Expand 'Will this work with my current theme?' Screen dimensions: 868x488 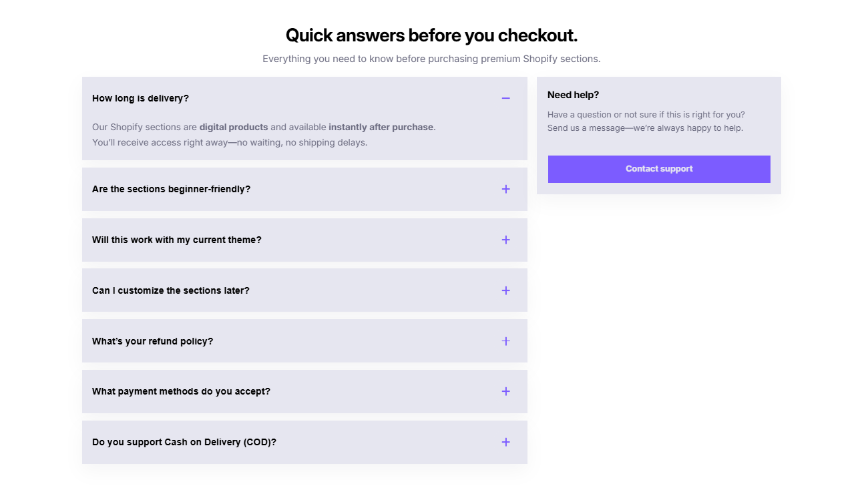[x=304, y=240]
